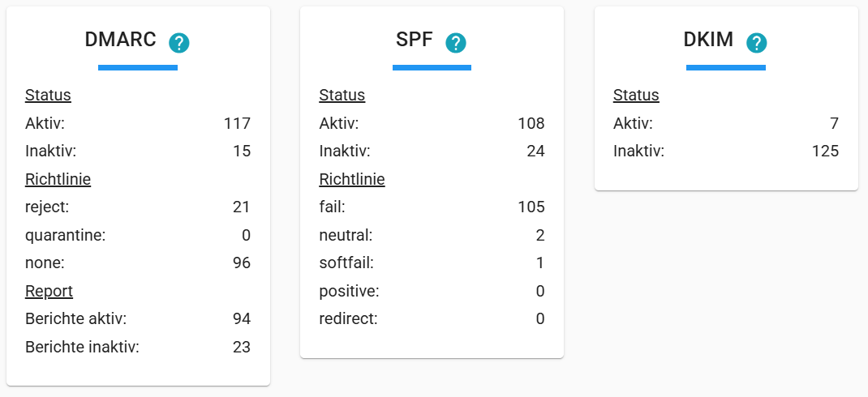
Task: Select the Berichte aktiv value 94
Action: click(x=242, y=318)
